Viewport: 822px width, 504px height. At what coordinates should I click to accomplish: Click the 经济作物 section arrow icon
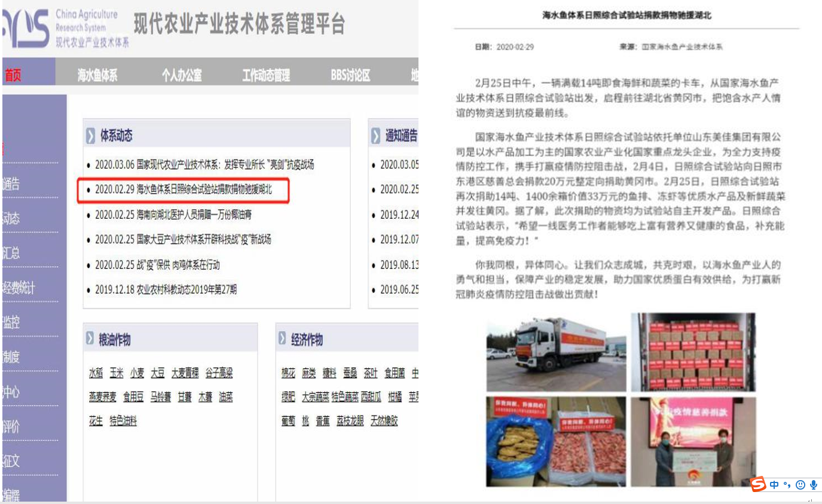(282, 339)
